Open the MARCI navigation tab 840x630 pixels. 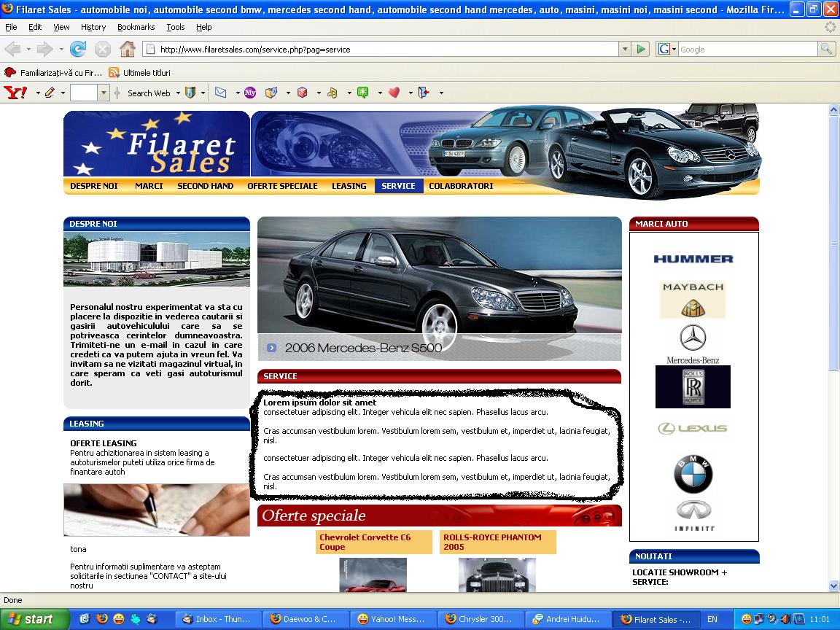pos(149,186)
